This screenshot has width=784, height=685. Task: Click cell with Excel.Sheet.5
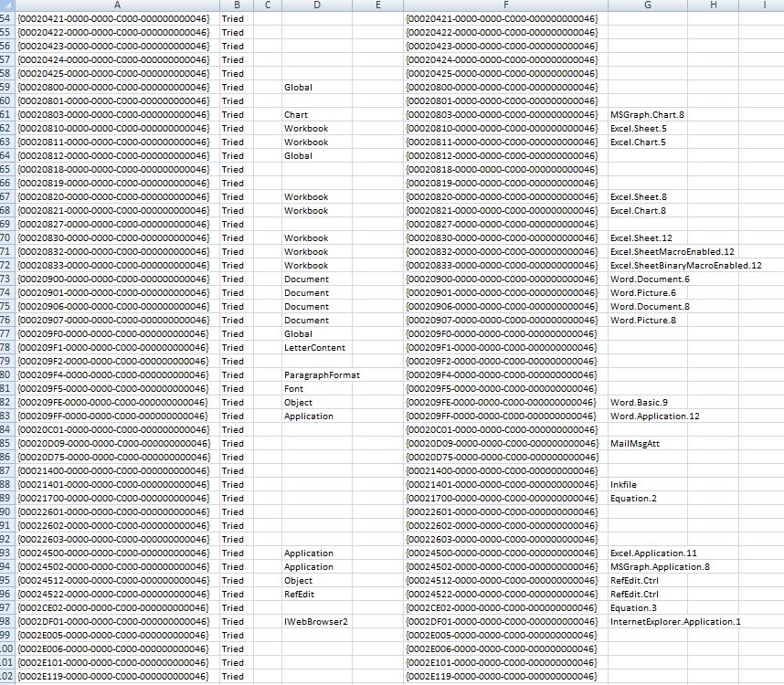pyautogui.click(x=648, y=129)
